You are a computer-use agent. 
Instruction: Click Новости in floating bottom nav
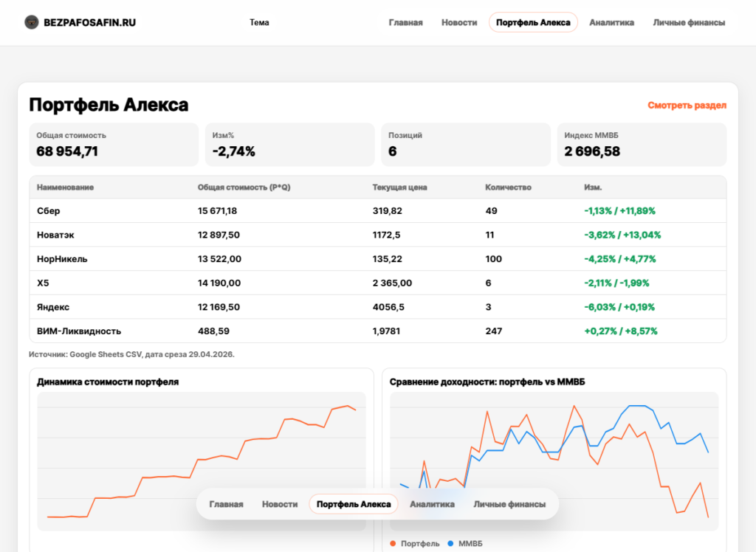(x=280, y=504)
